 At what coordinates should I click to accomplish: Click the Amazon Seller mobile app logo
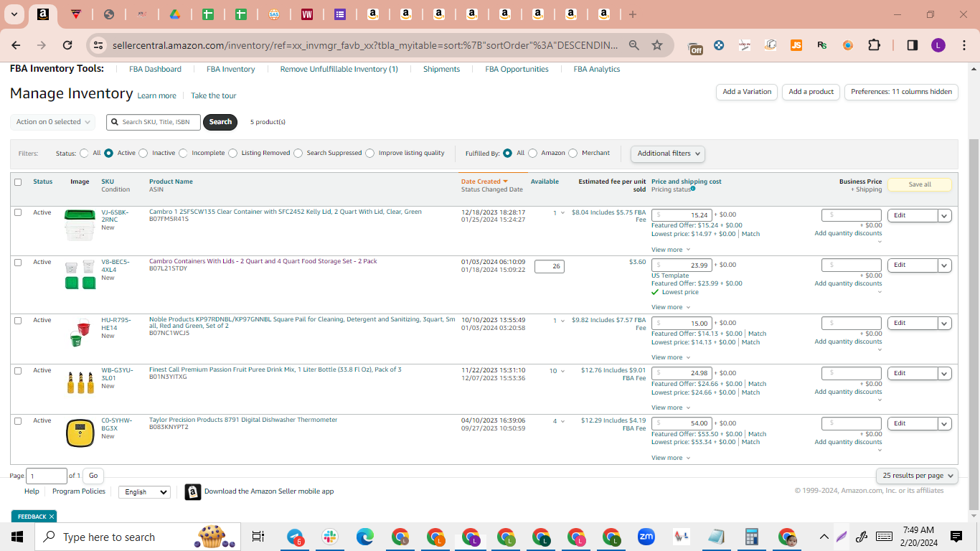pos(192,492)
